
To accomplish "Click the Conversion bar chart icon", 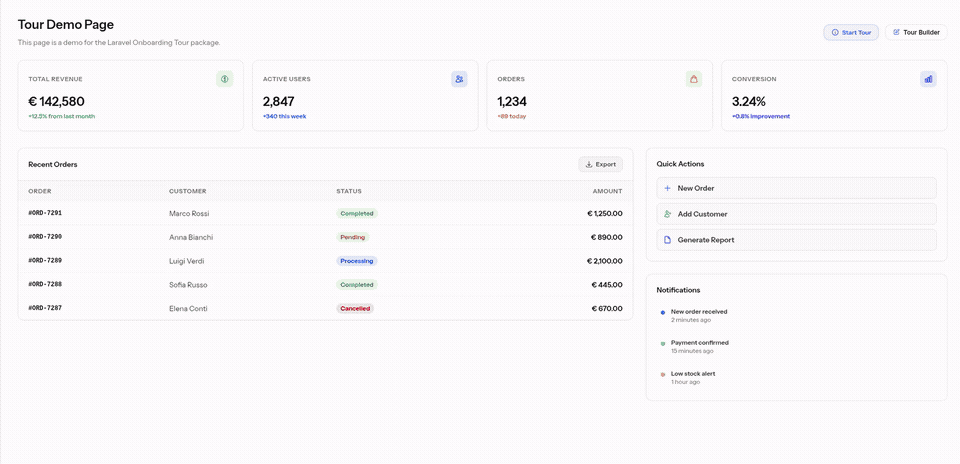I will click(x=928, y=79).
